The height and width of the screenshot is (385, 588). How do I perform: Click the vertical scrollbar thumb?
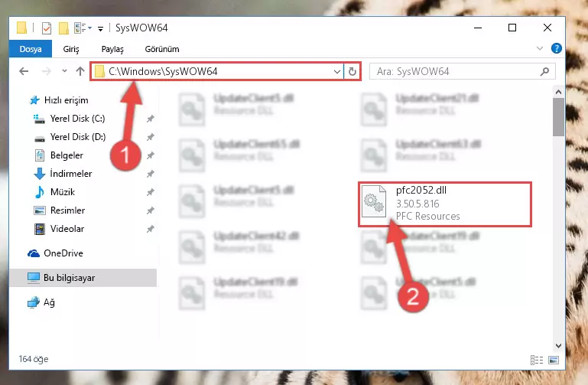558,117
